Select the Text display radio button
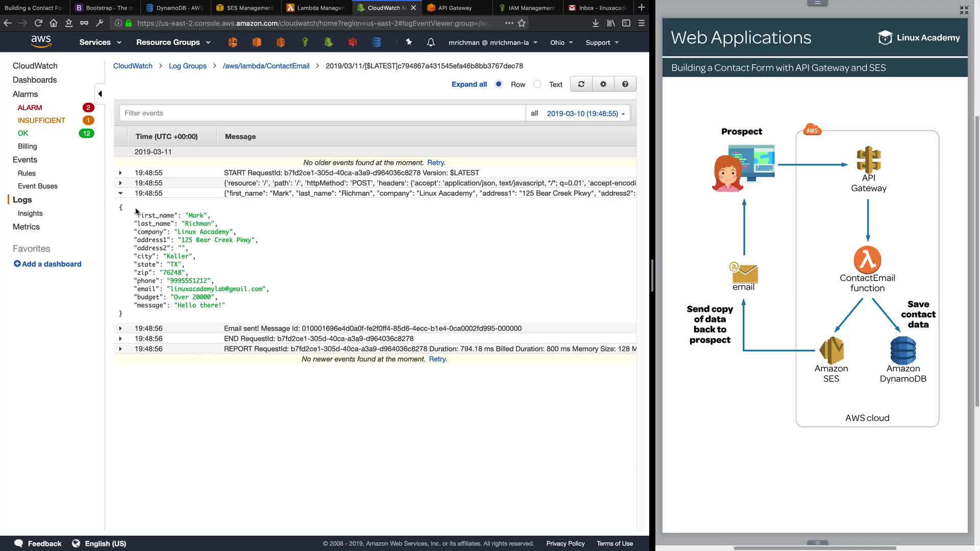The image size is (980, 551). (x=537, y=84)
